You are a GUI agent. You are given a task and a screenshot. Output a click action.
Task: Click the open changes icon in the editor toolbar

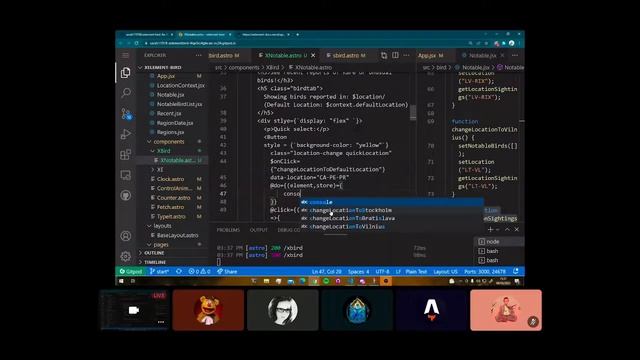pos(384,55)
